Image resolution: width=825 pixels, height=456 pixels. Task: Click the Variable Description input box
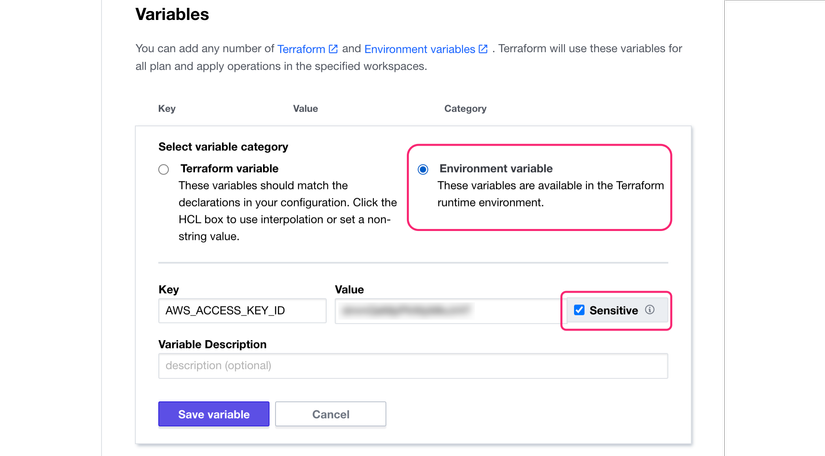coord(412,366)
